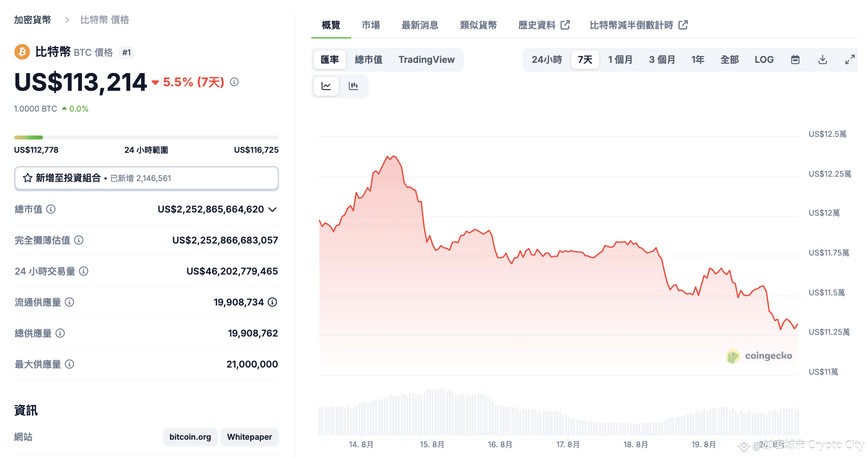Click the 資訊 section heading
The width and height of the screenshot is (868, 457).
26,411
